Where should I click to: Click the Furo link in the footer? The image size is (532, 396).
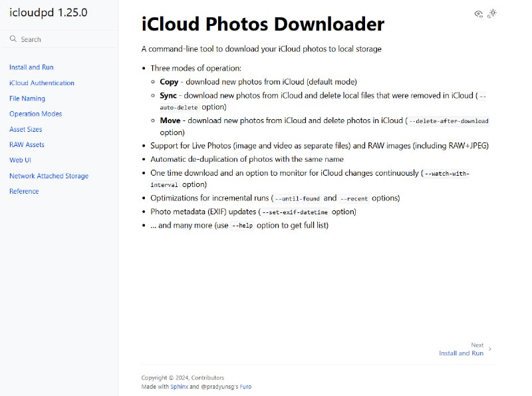tap(246, 387)
